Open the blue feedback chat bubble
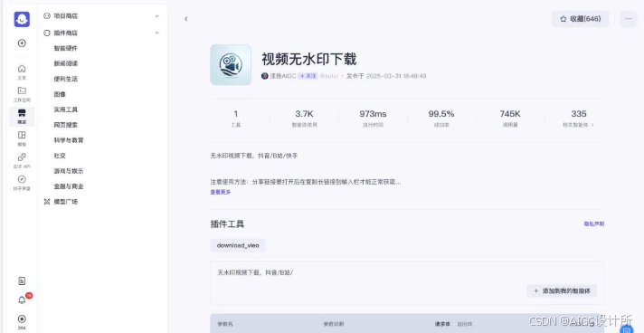644x333 pixels. coord(626,329)
